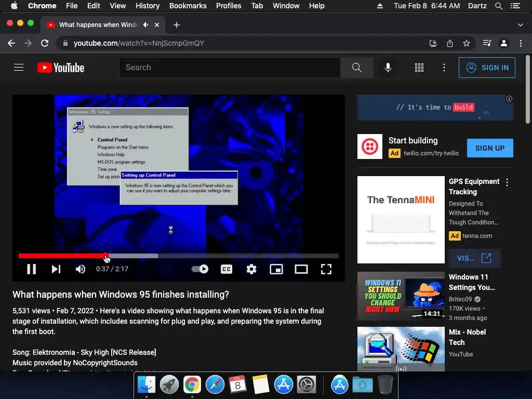Open the Bookmarks menu

coord(188,6)
